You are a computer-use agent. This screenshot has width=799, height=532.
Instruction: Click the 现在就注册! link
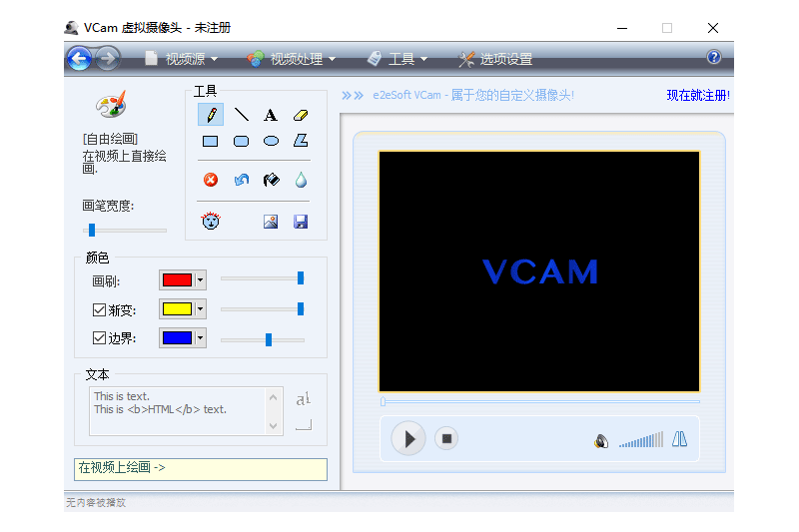(698, 95)
